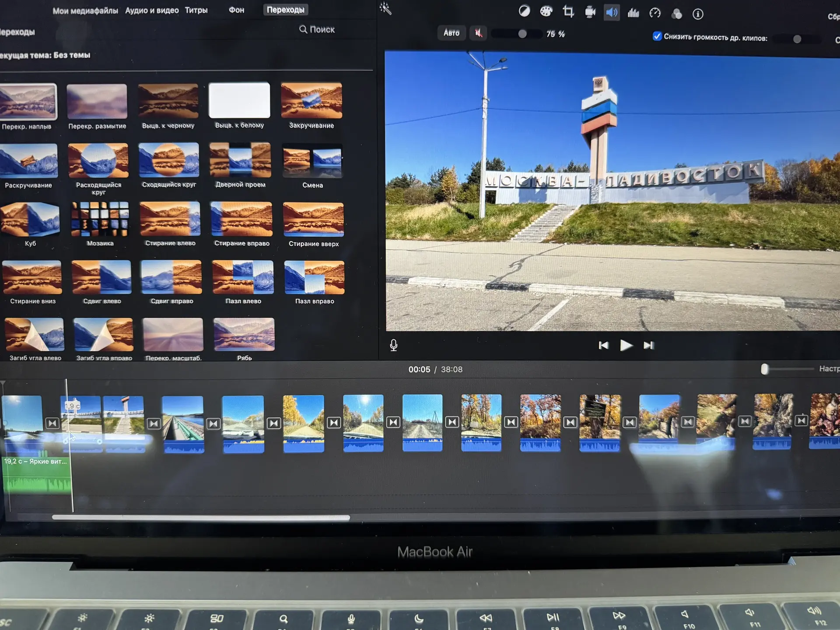Click the magic wand auto-enhance icon
This screenshot has height=630, width=840.
point(385,8)
